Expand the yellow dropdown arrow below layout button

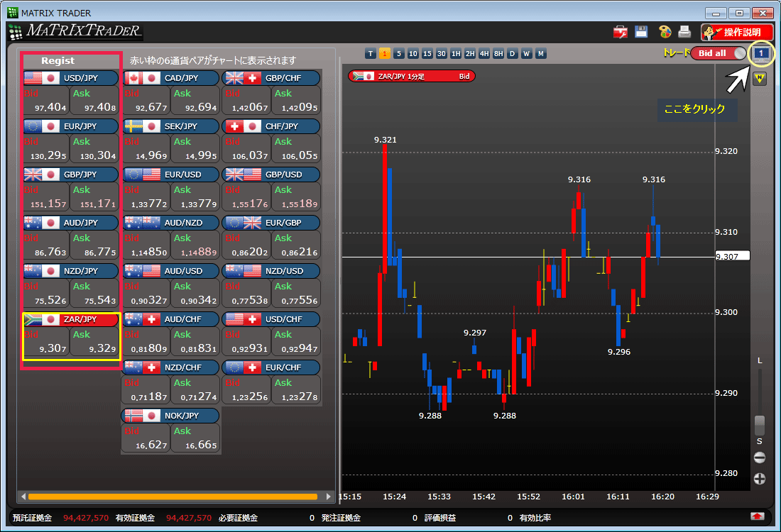pos(759,78)
